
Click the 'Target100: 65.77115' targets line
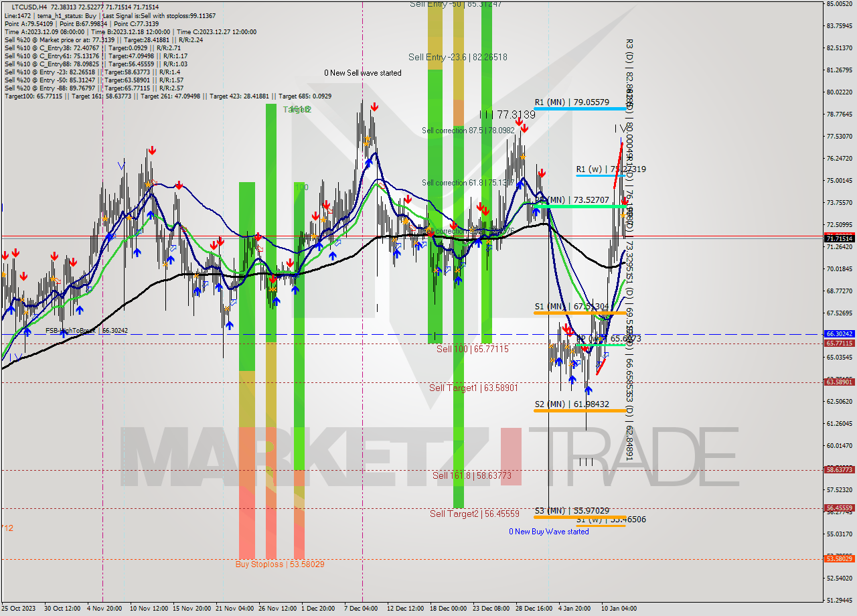[x=168, y=96]
